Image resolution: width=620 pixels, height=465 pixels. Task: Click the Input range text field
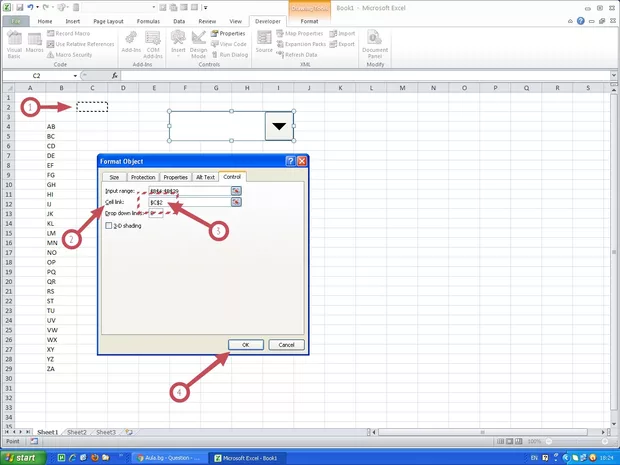189,191
